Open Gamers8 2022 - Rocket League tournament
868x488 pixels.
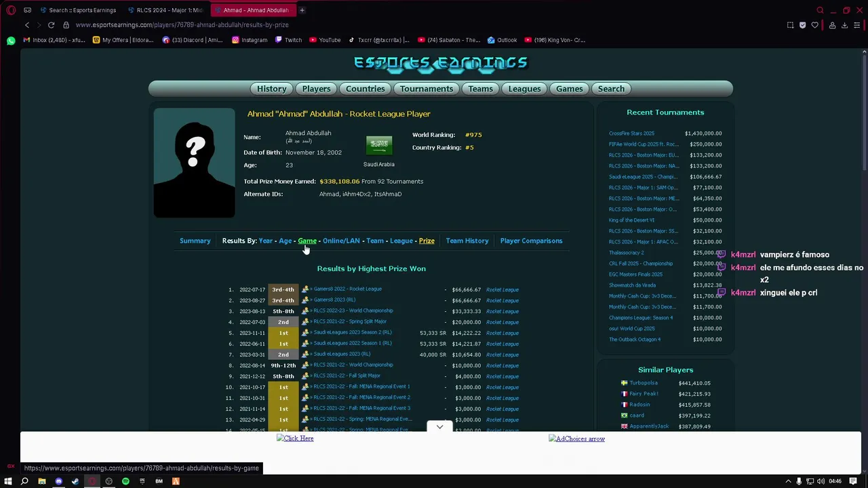click(347, 289)
